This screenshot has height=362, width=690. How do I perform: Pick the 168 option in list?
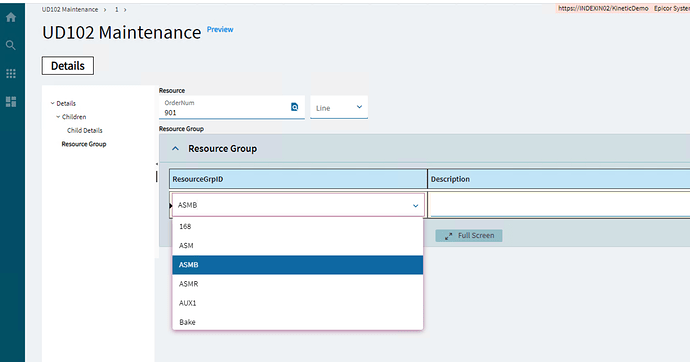[x=297, y=227]
